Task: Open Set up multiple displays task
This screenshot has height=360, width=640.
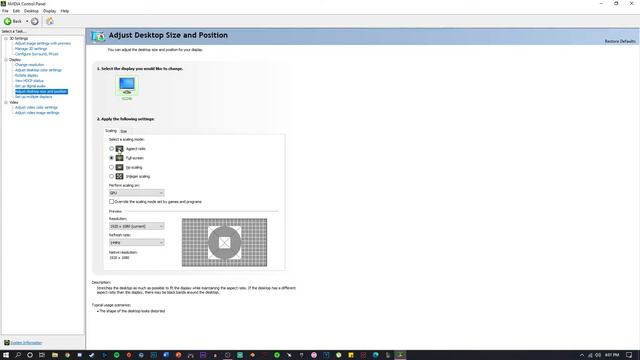Action: click(x=33, y=97)
